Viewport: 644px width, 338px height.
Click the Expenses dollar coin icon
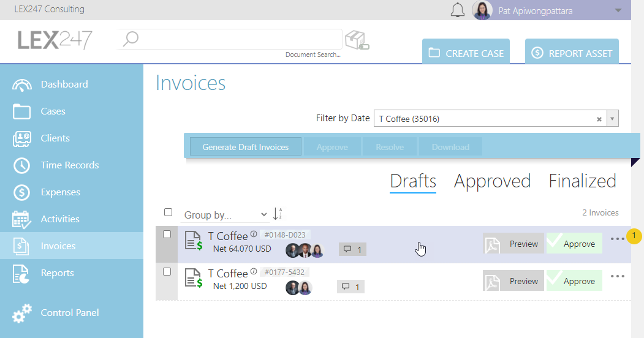pyautogui.click(x=21, y=192)
